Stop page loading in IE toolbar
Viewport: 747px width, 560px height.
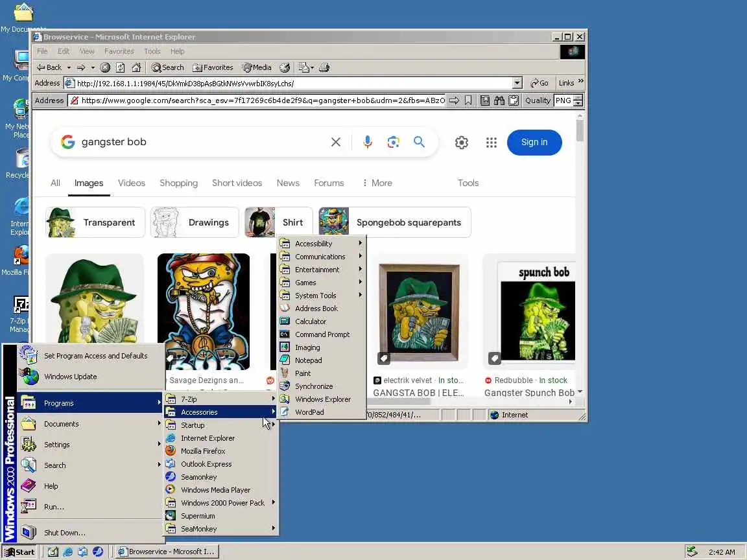(105, 67)
